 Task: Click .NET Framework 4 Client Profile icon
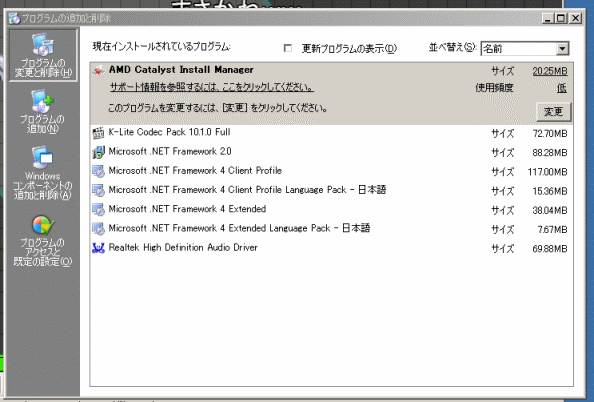(98, 171)
